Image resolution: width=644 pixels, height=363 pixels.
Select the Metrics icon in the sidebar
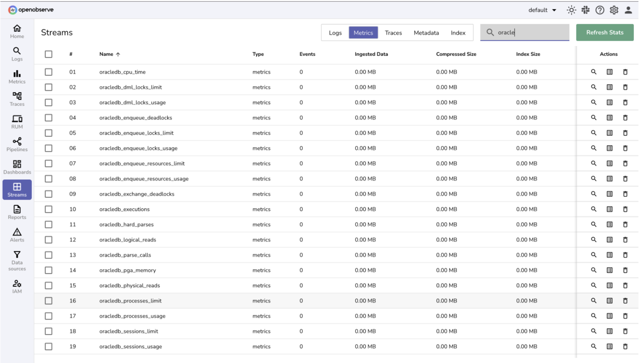click(17, 76)
